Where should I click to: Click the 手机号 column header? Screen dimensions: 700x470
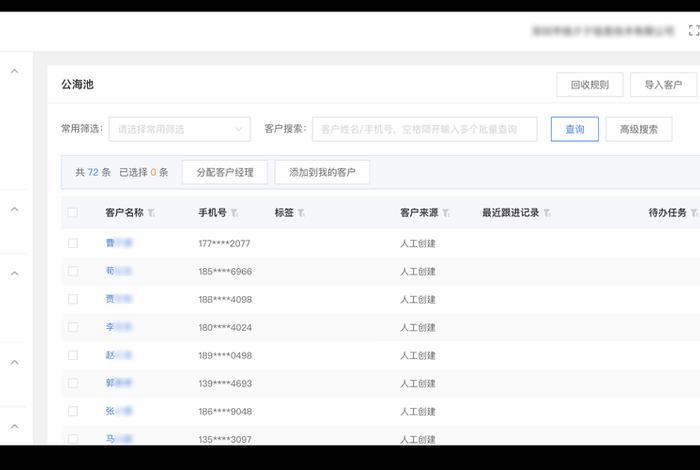click(x=212, y=212)
